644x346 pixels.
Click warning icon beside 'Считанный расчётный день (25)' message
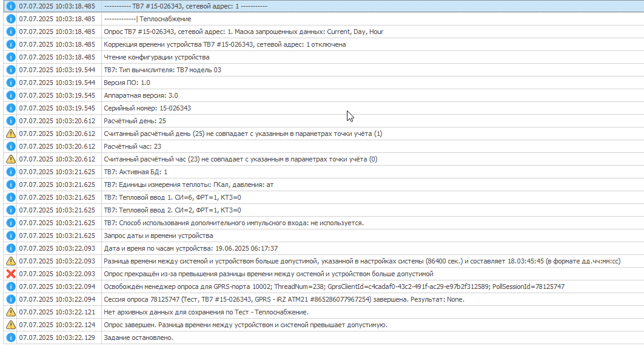(10, 134)
